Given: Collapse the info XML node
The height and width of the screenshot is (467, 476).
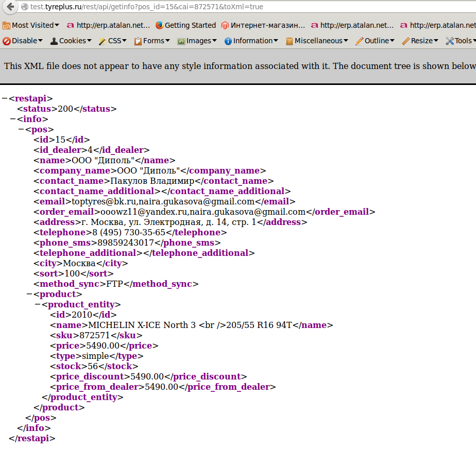Looking at the screenshot, I should point(13,119).
